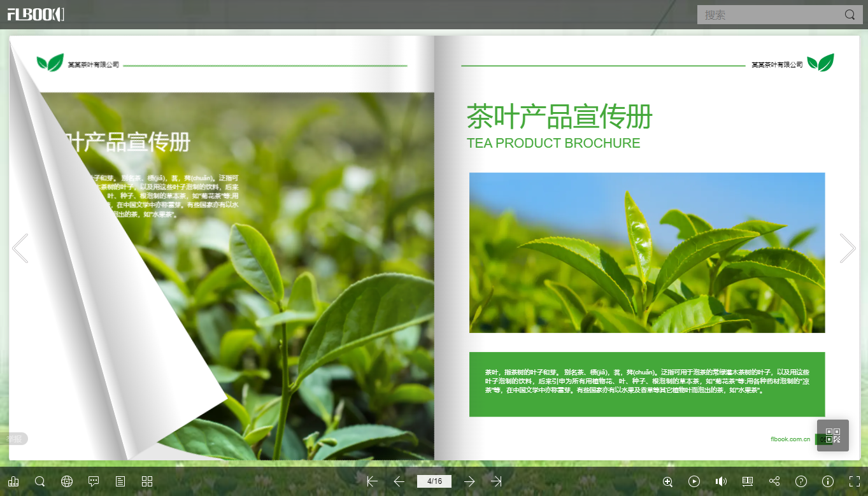Click the flbook.com.cn link
Image resolution: width=868 pixels, height=496 pixels.
tap(790, 439)
